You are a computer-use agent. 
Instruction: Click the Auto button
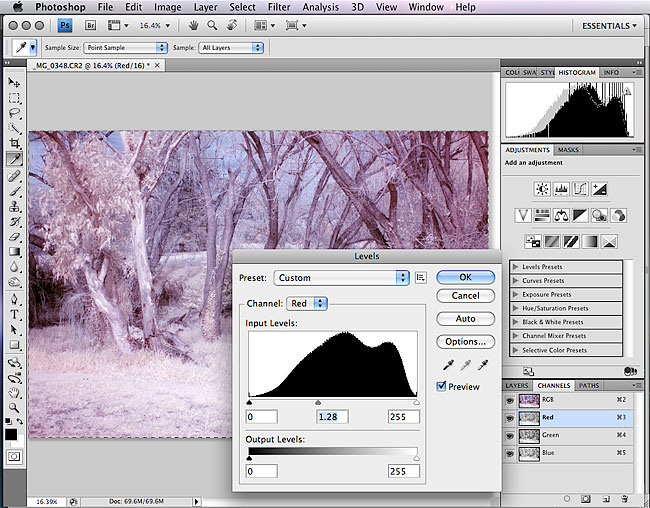(466, 318)
